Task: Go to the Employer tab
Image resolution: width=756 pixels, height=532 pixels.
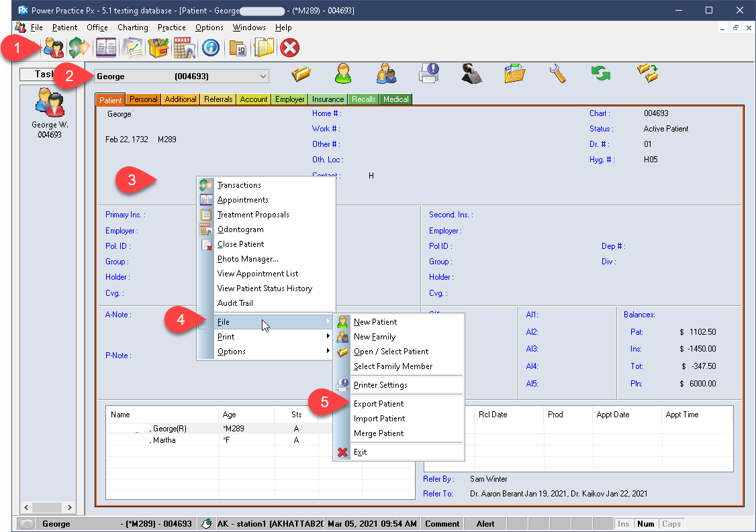Action: click(x=290, y=99)
